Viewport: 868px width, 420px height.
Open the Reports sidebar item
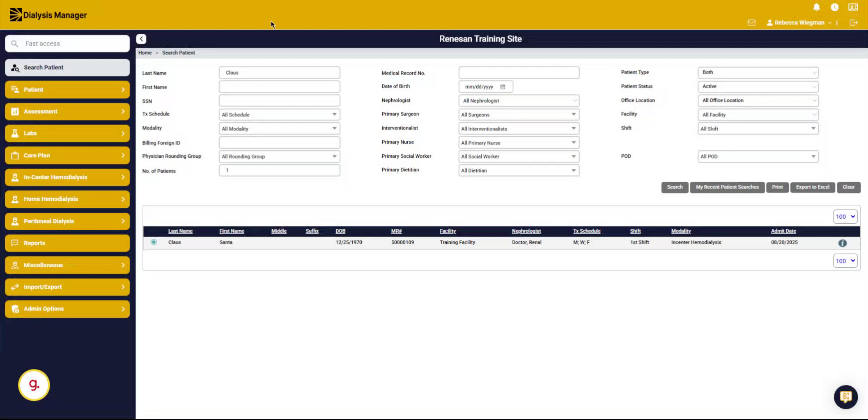(x=67, y=243)
